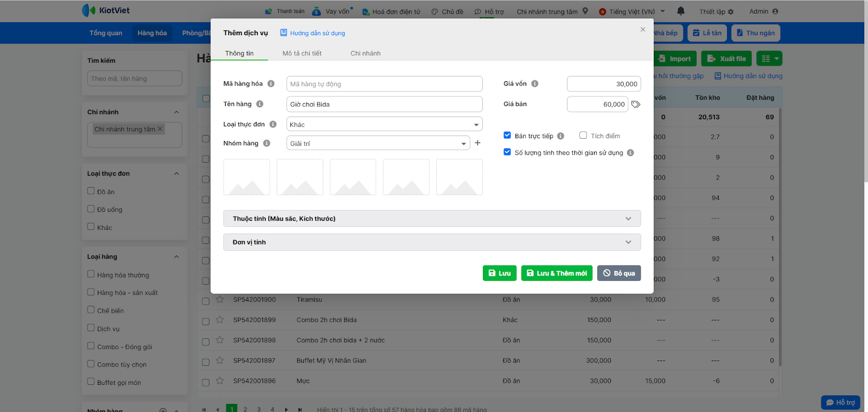
Task: Open the column view options dropdown
Action: tap(770, 59)
